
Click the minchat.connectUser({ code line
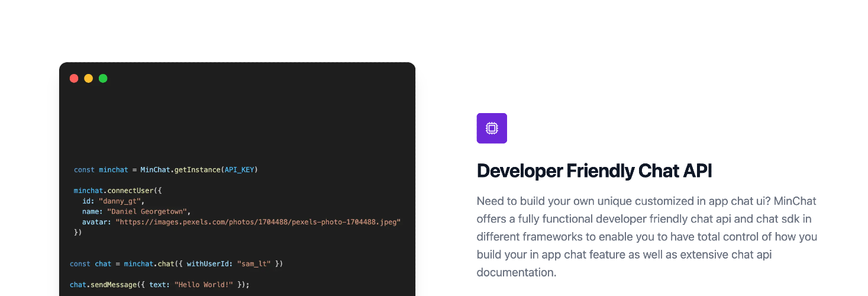click(118, 191)
